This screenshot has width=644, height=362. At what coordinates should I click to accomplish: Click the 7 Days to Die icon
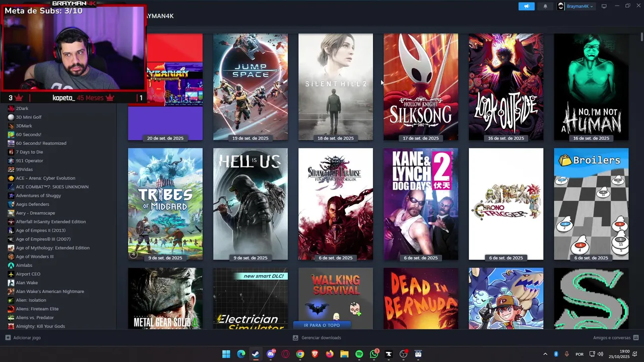pyautogui.click(x=11, y=152)
